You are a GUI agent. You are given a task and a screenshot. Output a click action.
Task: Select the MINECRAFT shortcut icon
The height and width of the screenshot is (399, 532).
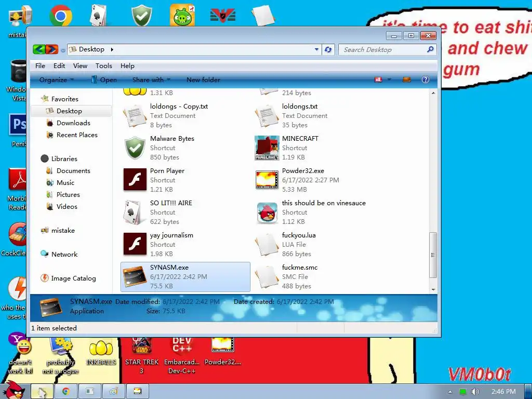pos(267,148)
